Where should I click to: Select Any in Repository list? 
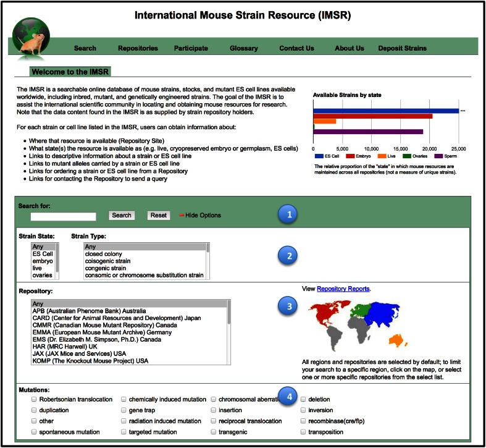tap(129, 304)
